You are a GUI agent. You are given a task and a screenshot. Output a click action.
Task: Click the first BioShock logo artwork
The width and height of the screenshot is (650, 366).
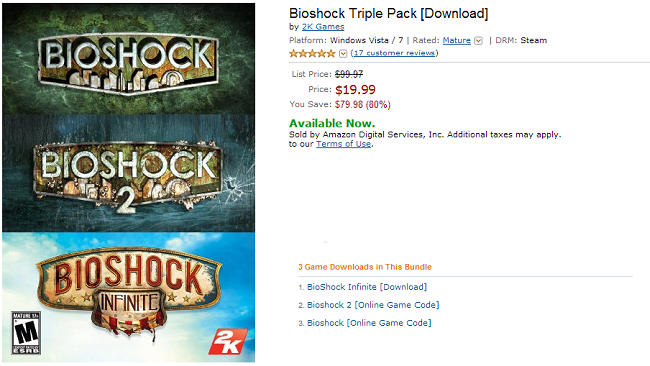[128, 63]
